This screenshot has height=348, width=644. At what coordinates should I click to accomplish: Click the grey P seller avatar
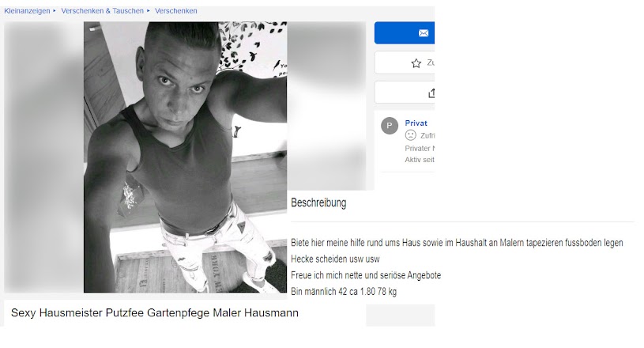point(390,126)
